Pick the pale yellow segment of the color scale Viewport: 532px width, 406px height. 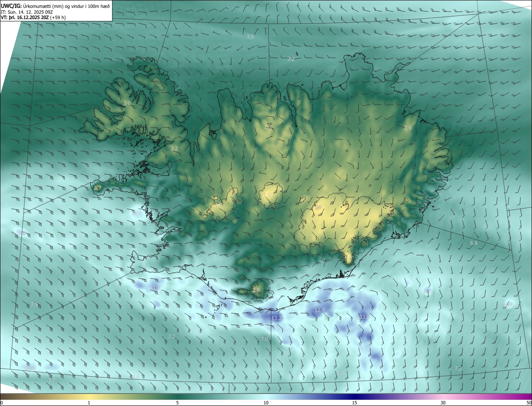pyautogui.click(x=89, y=396)
